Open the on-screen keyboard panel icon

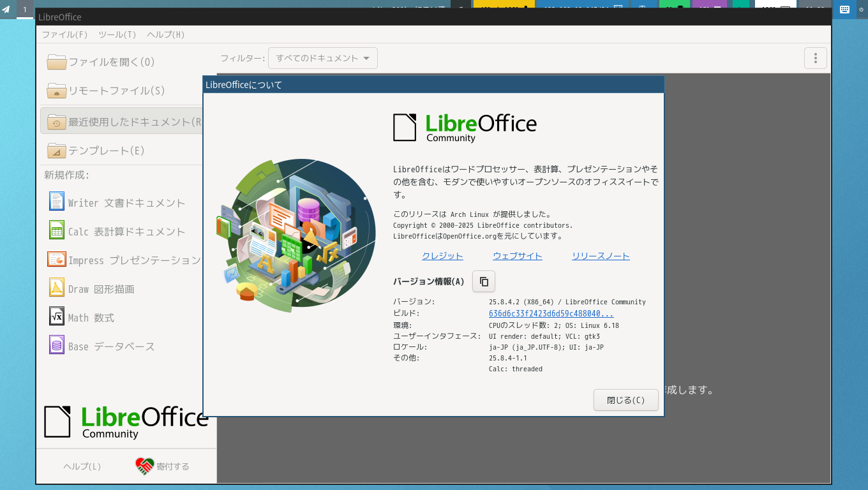(844, 9)
